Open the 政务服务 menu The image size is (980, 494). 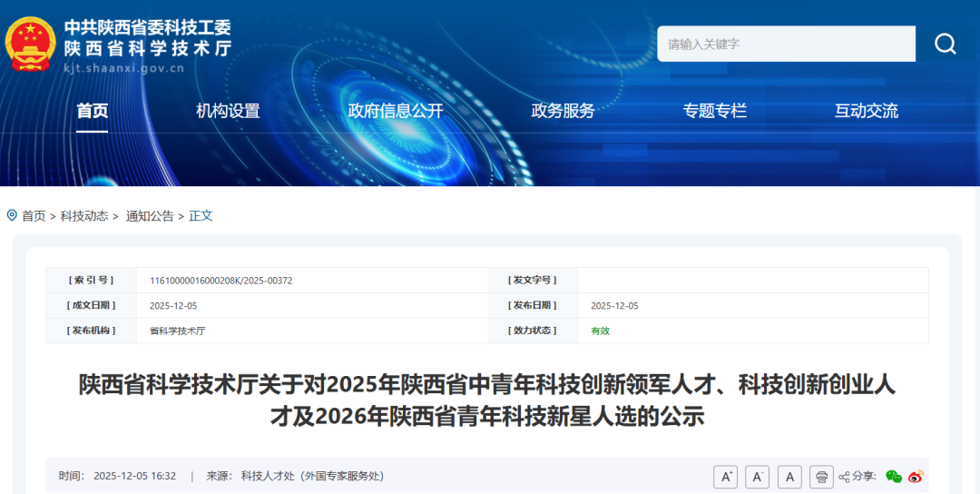coord(563,112)
